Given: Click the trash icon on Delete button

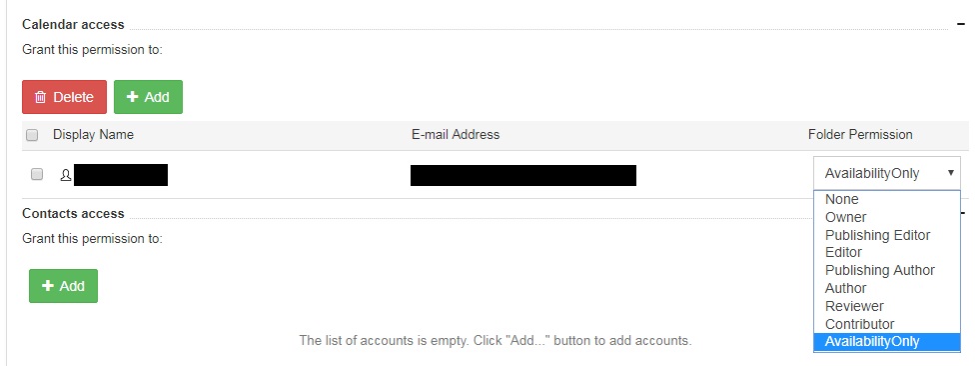Looking at the screenshot, I should [41, 98].
